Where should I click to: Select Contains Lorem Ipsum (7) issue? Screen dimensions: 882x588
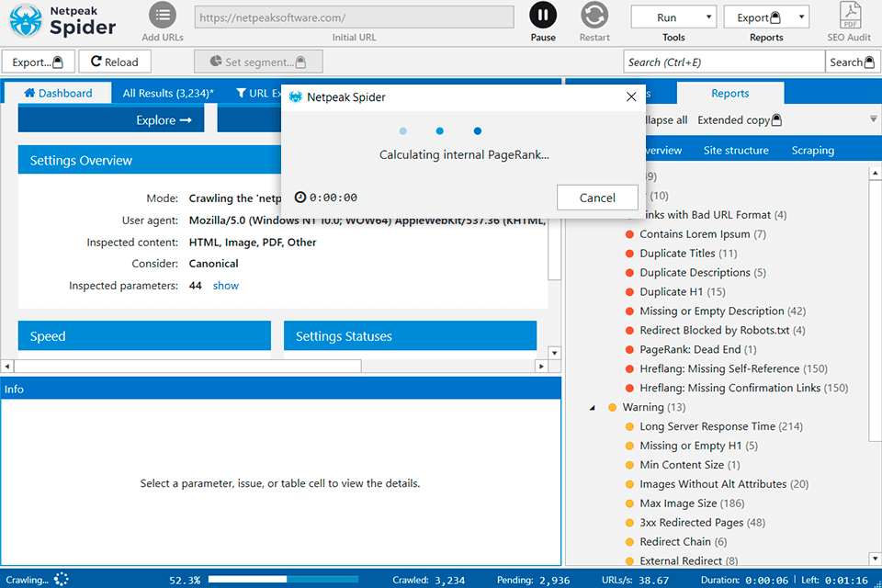703,234
